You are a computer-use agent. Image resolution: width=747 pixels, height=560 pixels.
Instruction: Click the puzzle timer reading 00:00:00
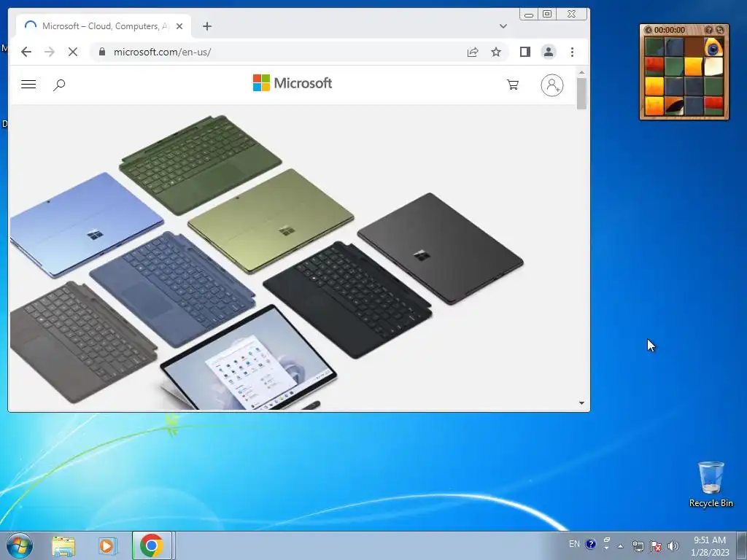click(x=670, y=30)
